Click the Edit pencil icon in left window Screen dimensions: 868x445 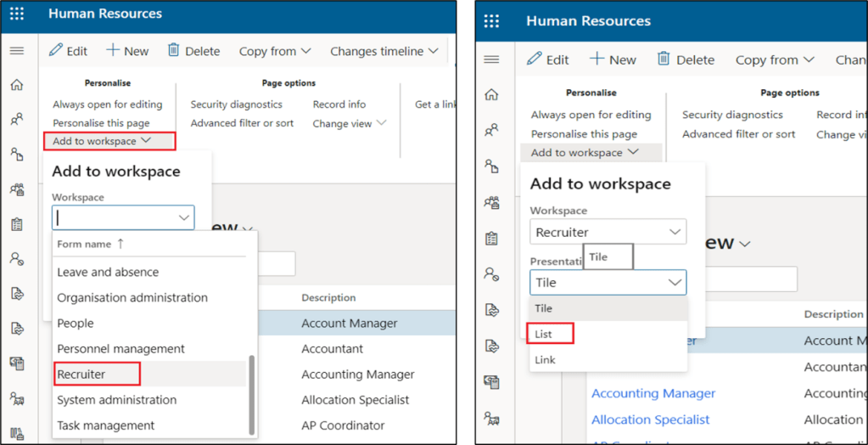point(56,51)
